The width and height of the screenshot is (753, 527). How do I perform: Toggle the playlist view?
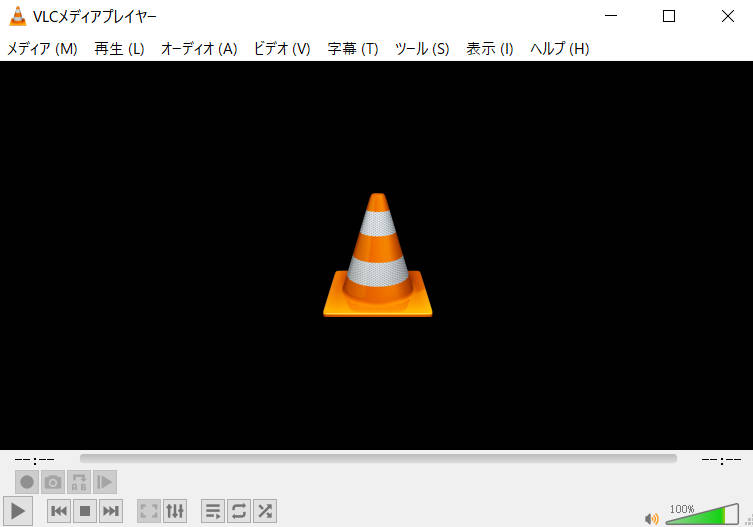tap(213, 511)
